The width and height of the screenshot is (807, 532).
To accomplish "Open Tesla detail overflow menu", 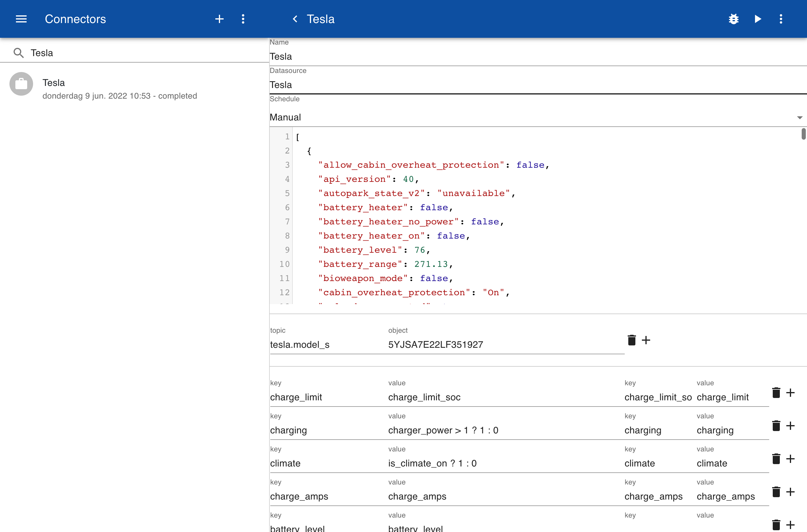I will tap(781, 19).
